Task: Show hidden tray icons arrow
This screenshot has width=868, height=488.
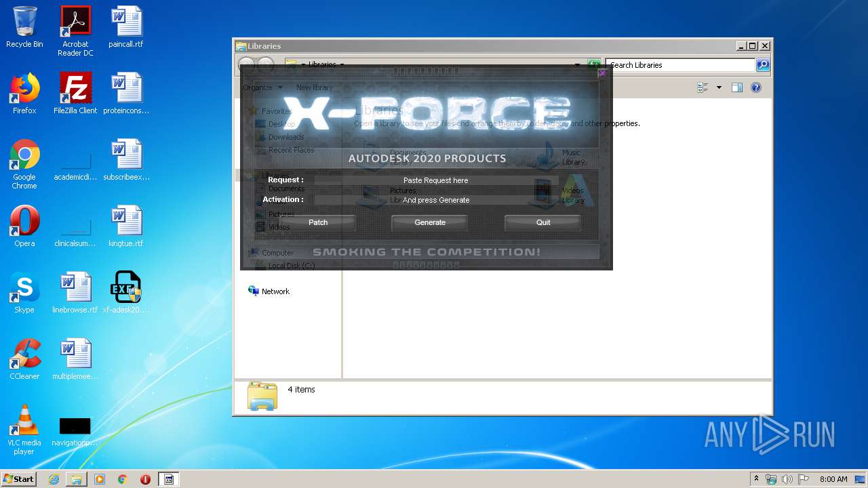Action: click(756, 479)
